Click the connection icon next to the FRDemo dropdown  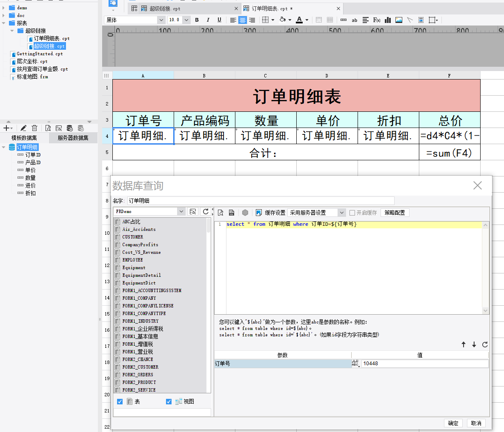point(192,211)
